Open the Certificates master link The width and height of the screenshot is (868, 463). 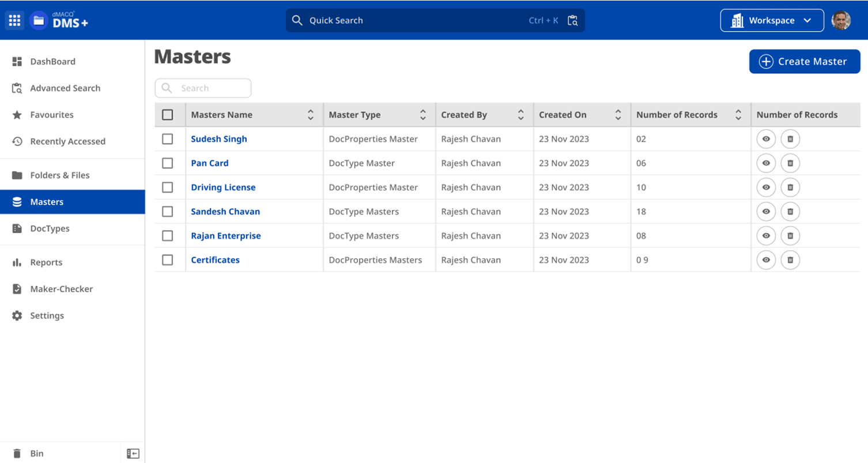click(216, 260)
